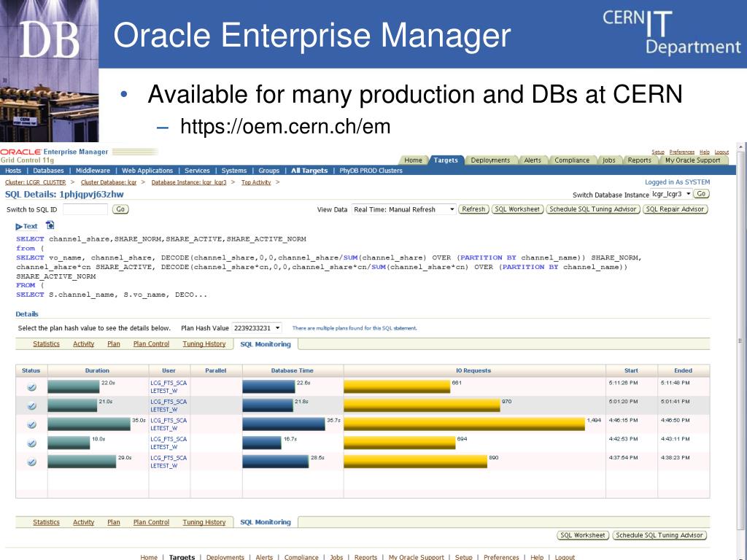Select Services in the blue subtab bar
The width and height of the screenshot is (747, 560).
pyautogui.click(x=197, y=171)
